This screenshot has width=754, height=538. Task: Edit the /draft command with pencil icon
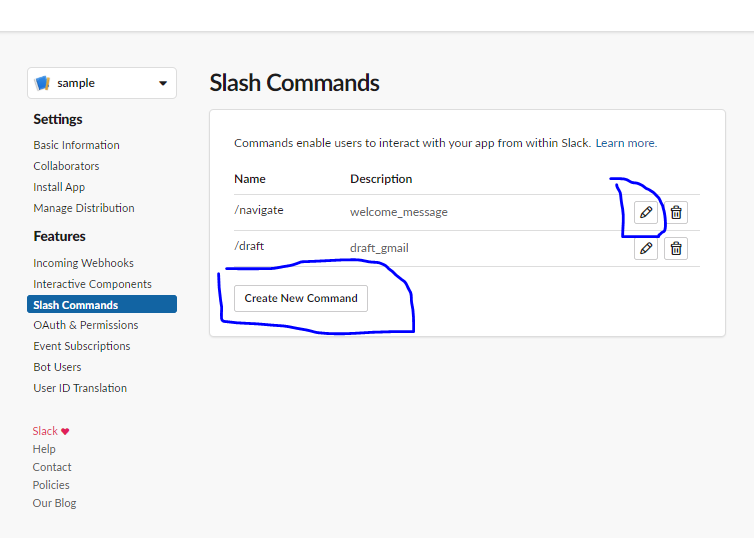tap(646, 248)
